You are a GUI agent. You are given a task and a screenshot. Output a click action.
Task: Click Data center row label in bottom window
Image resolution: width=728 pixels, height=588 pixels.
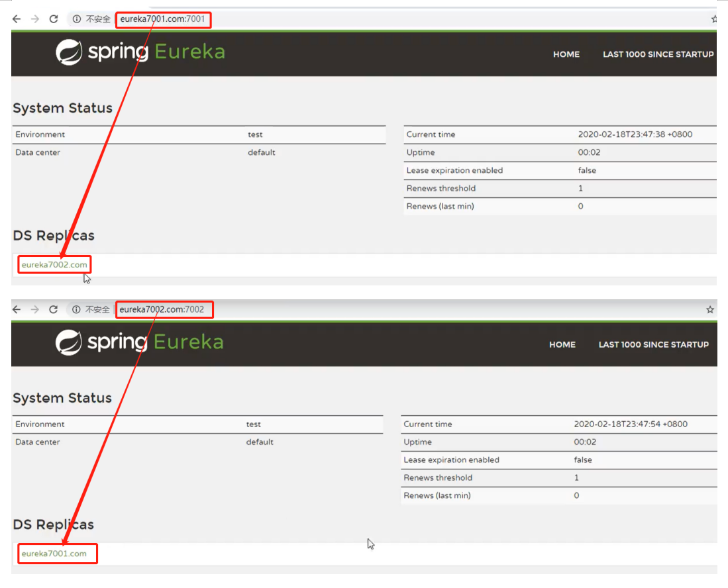tap(38, 442)
